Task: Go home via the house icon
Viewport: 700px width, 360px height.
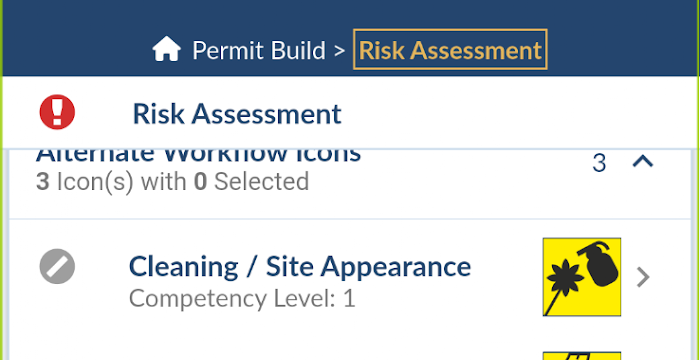Action: (x=167, y=49)
